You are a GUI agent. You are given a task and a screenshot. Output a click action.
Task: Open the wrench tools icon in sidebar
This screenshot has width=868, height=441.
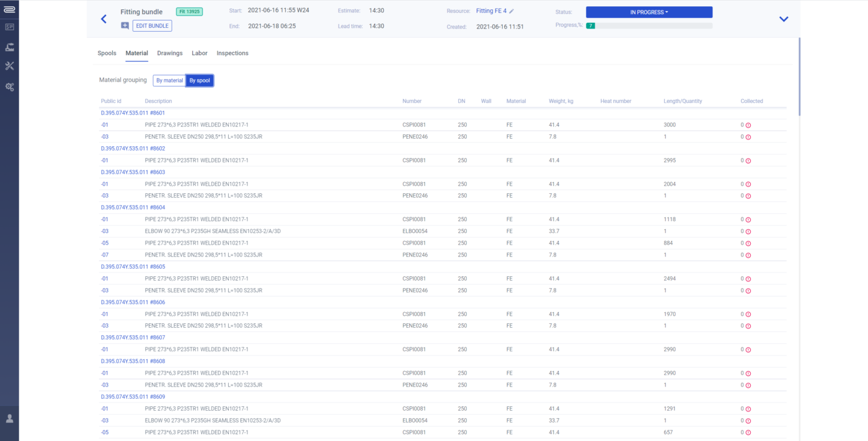[x=9, y=66]
